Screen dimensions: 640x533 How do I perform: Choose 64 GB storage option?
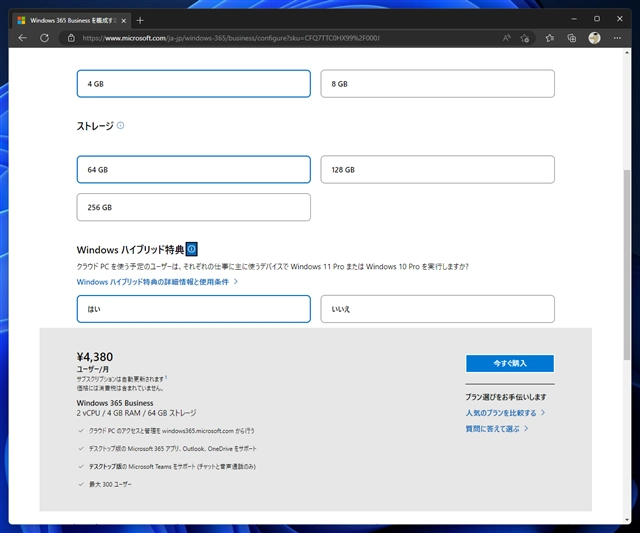point(193,169)
